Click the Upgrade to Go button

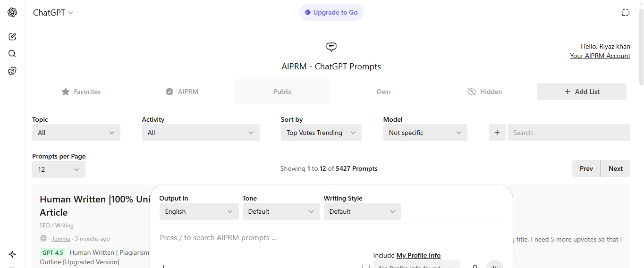331,13
